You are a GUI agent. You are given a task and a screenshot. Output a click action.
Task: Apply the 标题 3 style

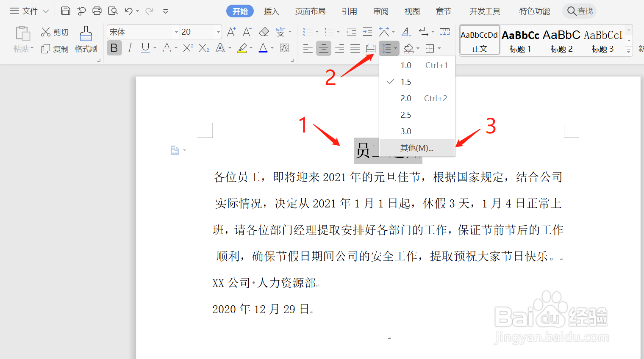click(602, 40)
